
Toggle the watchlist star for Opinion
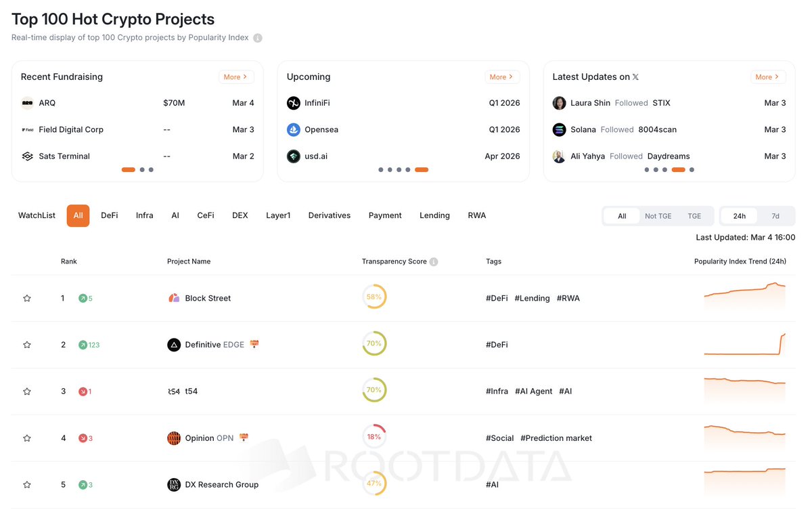[27, 438]
